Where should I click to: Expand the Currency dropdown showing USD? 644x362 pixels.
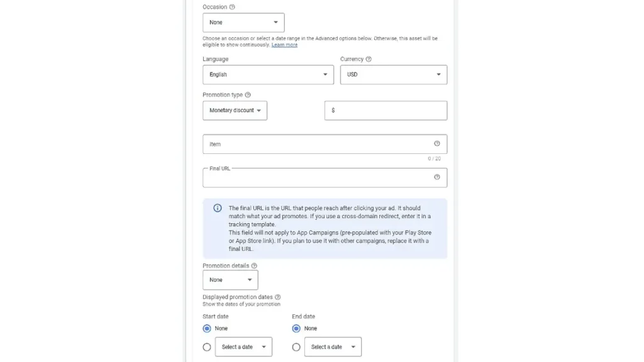(393, 74)
